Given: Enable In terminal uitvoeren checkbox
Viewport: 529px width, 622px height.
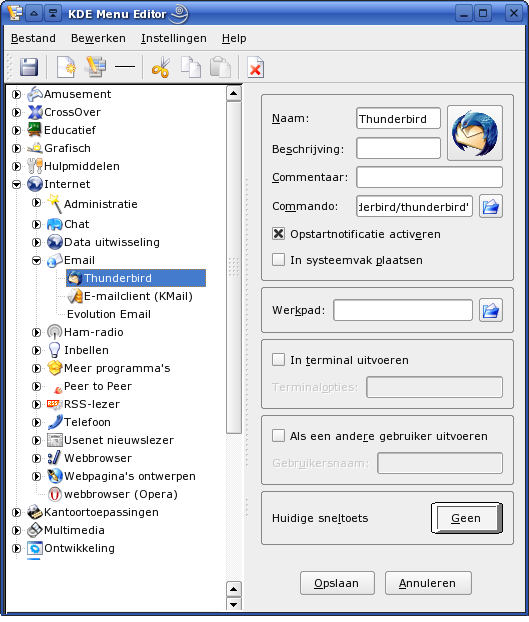Looking at the screenshot, I should coord(278,360).
